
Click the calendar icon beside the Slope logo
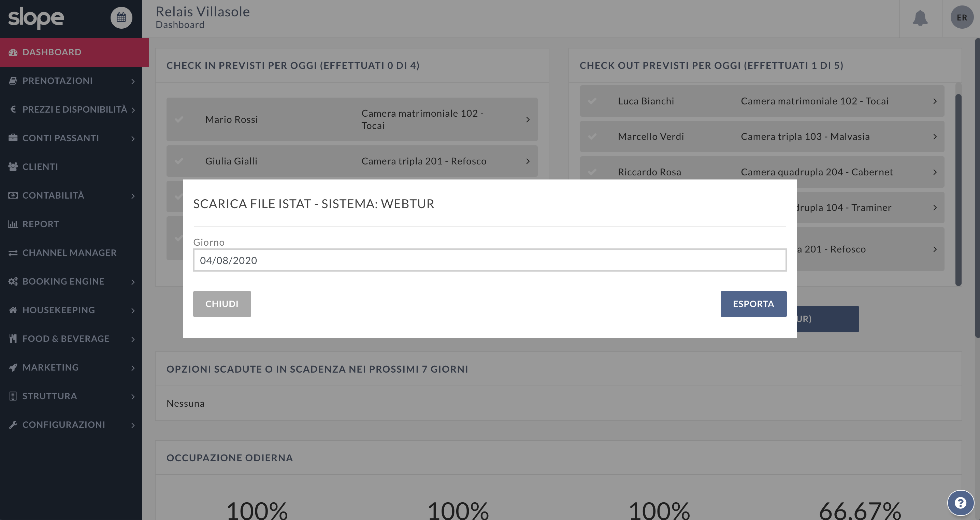pyautogui.click(x=121, y=17)
